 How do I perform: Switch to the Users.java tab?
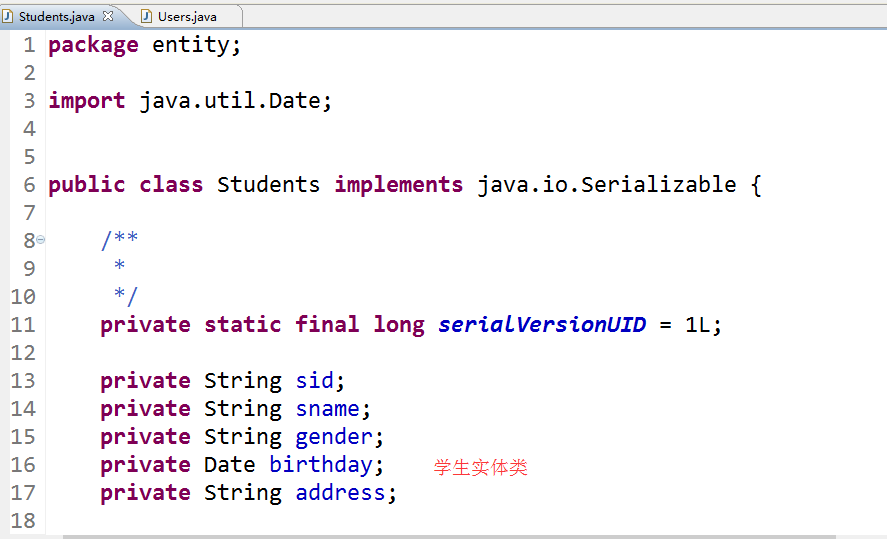[186, 17]
